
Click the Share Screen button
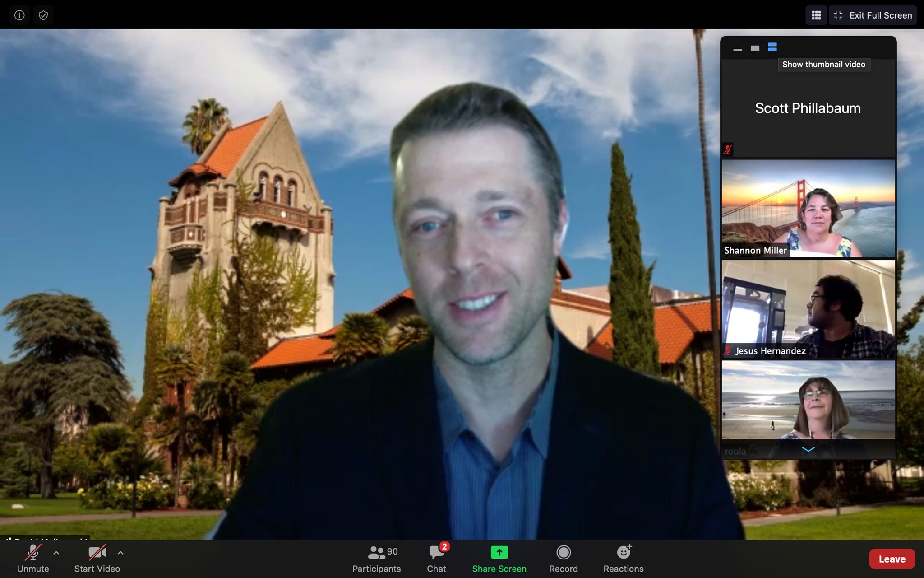pyautogui.click(x=499, y=559)
